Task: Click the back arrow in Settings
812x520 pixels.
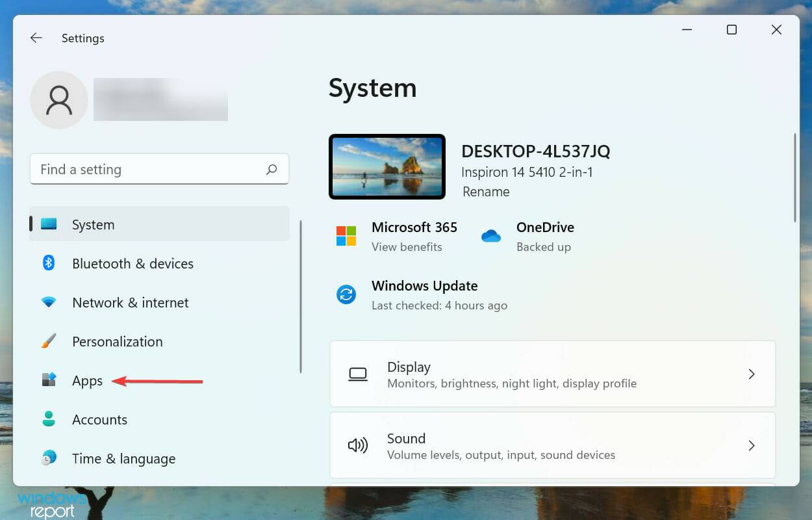Action: (x=36, y=38)
